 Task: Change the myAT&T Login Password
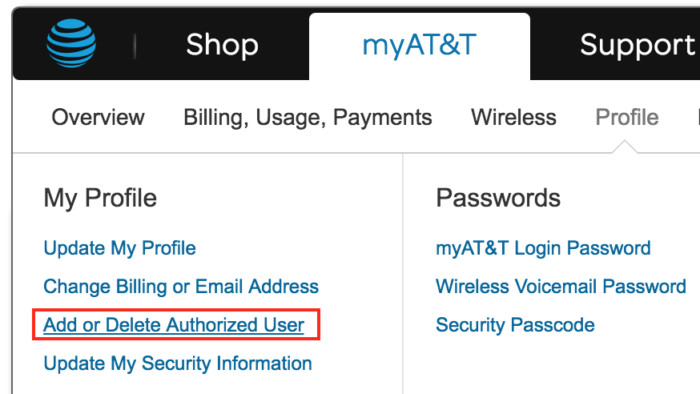pyautogui.click(x=543, y=248)
